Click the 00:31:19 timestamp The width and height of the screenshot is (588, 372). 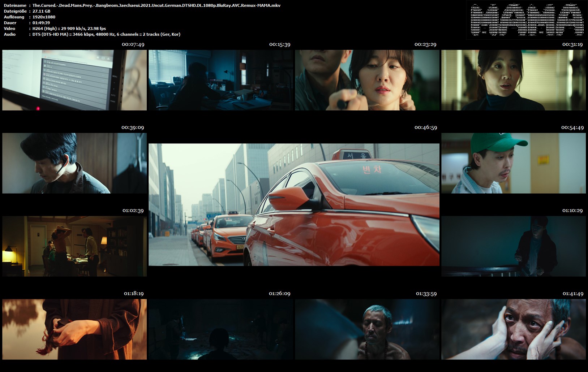pos(572,44)
